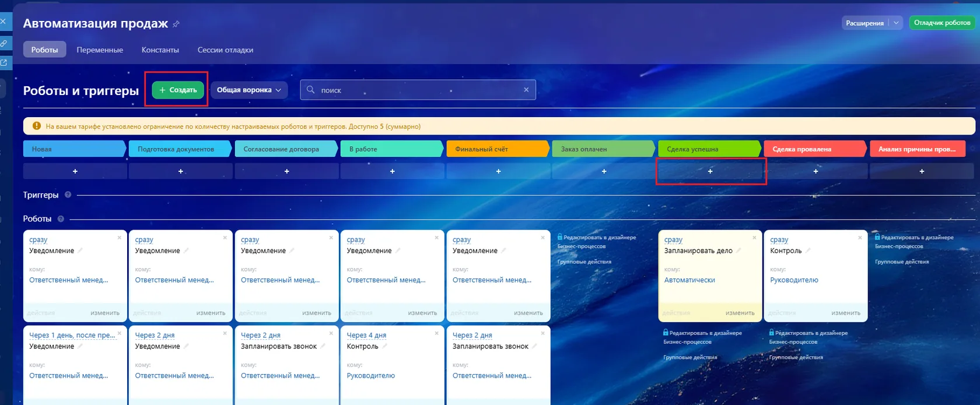Open the help icon next to Триггеры
Viewport: 980px width, 405px height.
click(68, 195)
